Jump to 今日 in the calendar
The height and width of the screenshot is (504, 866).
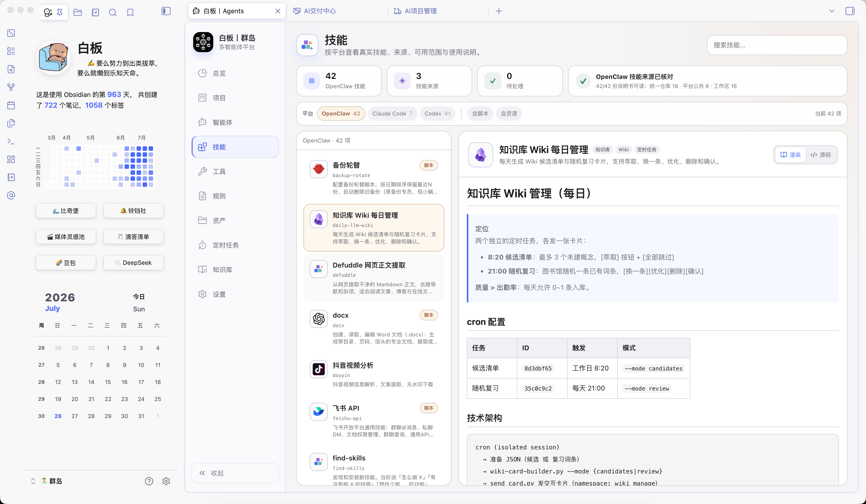[x=139, y=297]
